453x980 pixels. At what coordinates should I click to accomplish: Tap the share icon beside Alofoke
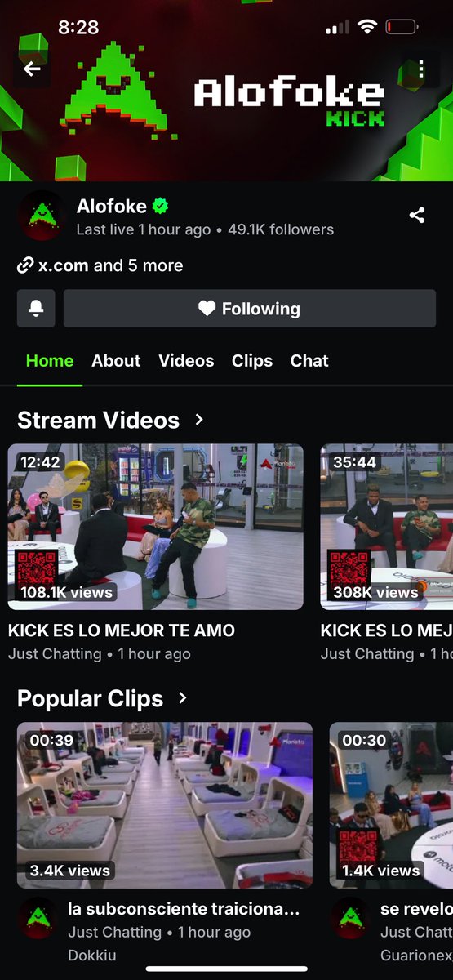417,216
